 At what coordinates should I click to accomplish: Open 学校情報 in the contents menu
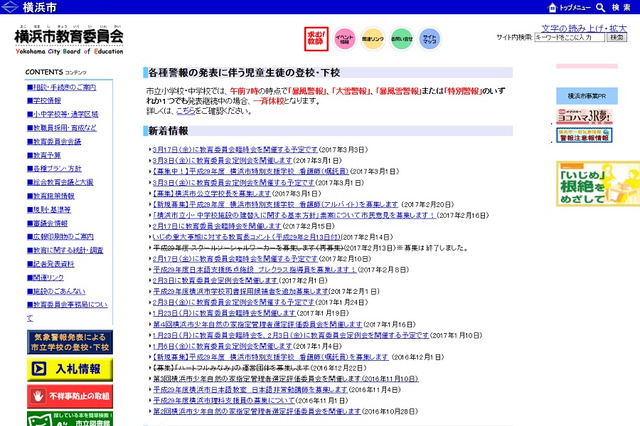tap(44, 100)
